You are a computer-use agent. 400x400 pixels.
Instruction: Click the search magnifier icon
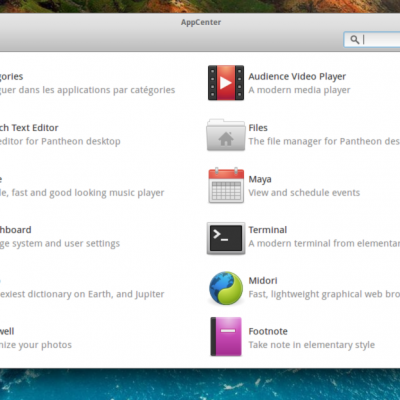[x=355, y=40]
